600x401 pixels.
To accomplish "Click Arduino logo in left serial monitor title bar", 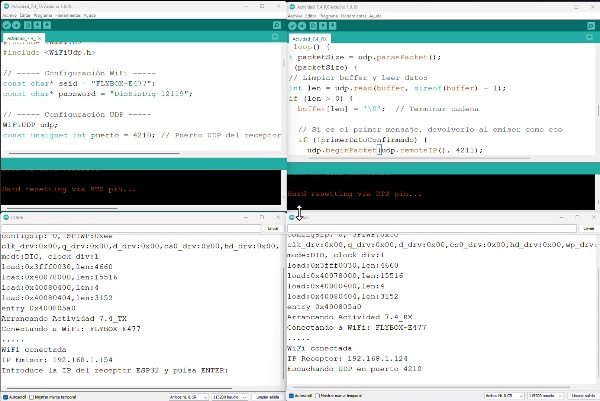I will (6, 216).
